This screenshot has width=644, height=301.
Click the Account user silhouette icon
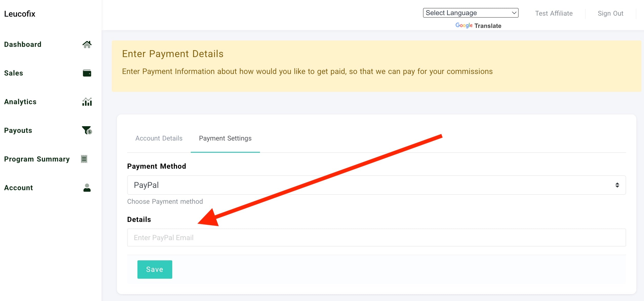[x=87, y=188]
